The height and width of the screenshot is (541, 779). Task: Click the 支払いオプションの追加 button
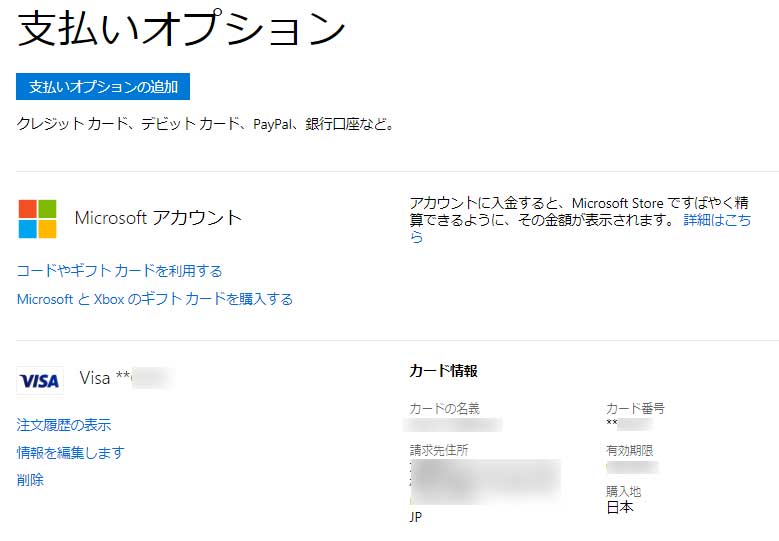coord(103,87)
